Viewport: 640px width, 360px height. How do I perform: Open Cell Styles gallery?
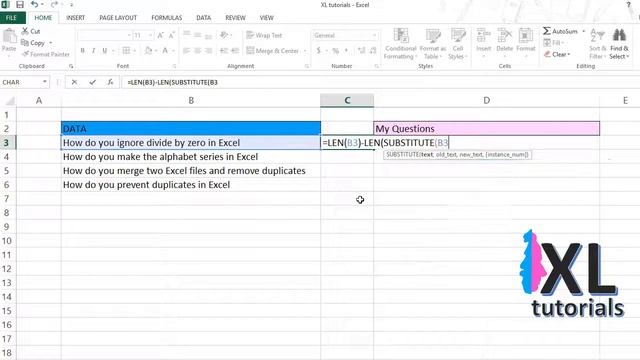(x=458, y=44)
